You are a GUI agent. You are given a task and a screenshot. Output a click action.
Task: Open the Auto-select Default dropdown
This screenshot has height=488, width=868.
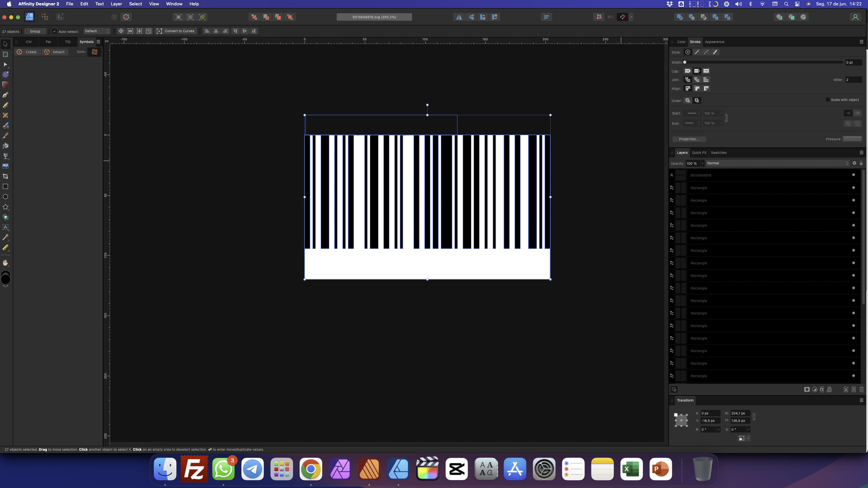click(x=97, y=31)
